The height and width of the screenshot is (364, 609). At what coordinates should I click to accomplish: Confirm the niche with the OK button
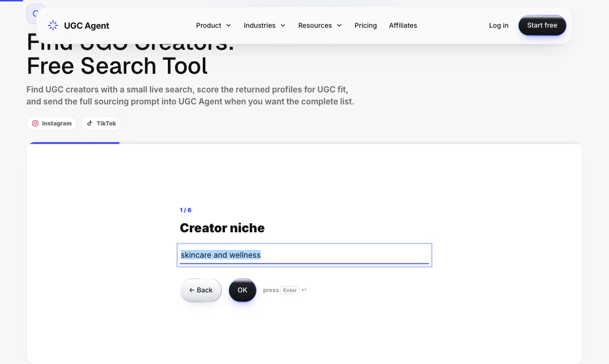click(242, 290)
